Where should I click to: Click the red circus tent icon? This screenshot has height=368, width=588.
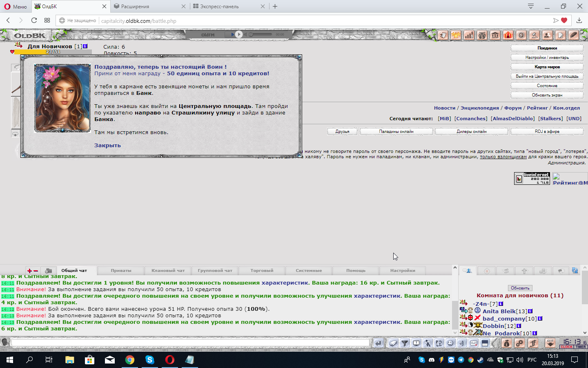pyautogui.click(x=508, y=35)
